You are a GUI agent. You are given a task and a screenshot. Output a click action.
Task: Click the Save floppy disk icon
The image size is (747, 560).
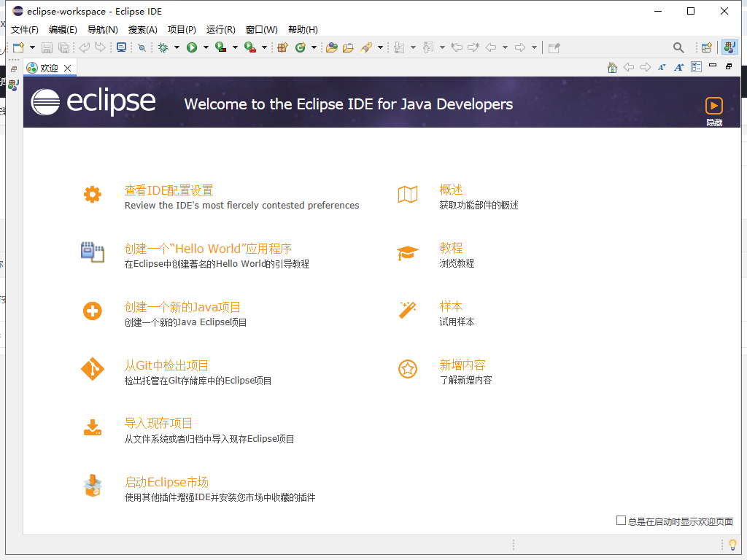pos(47,47)
